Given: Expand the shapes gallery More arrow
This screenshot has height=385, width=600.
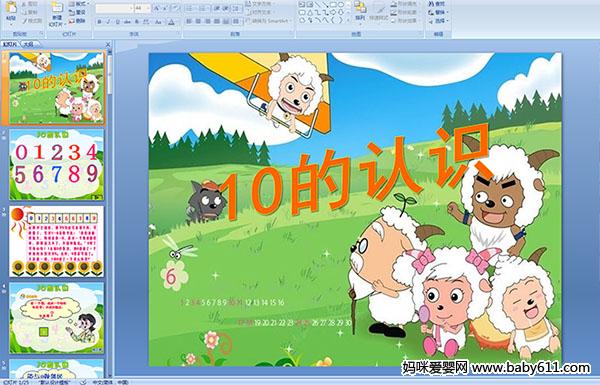Looking at the screenshot, I should point(348,20).
